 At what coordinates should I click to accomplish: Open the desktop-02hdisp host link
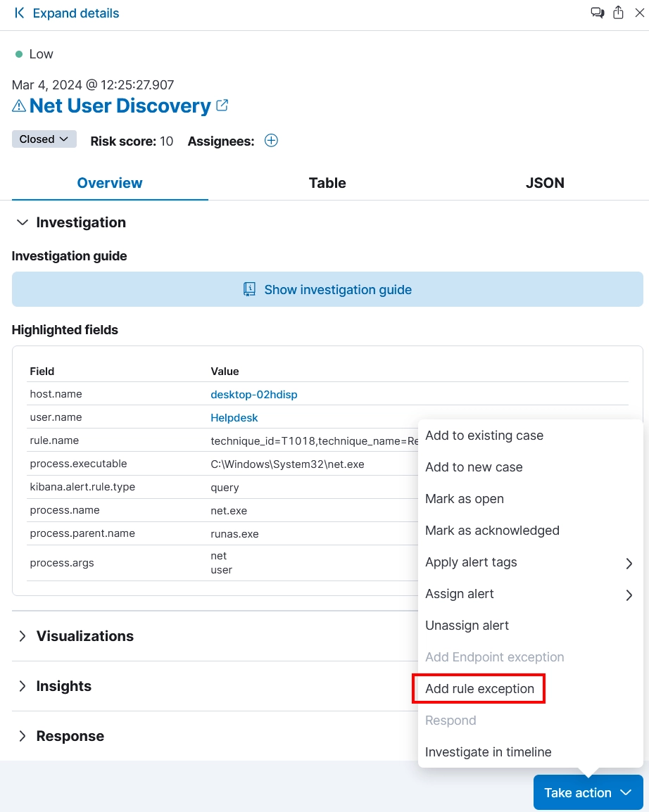[254, 394]
